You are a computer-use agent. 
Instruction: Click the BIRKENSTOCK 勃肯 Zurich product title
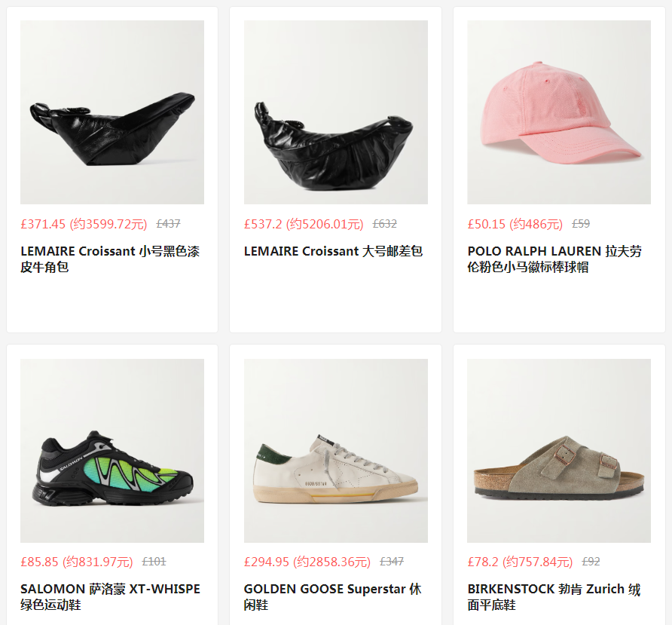(554, 596)
